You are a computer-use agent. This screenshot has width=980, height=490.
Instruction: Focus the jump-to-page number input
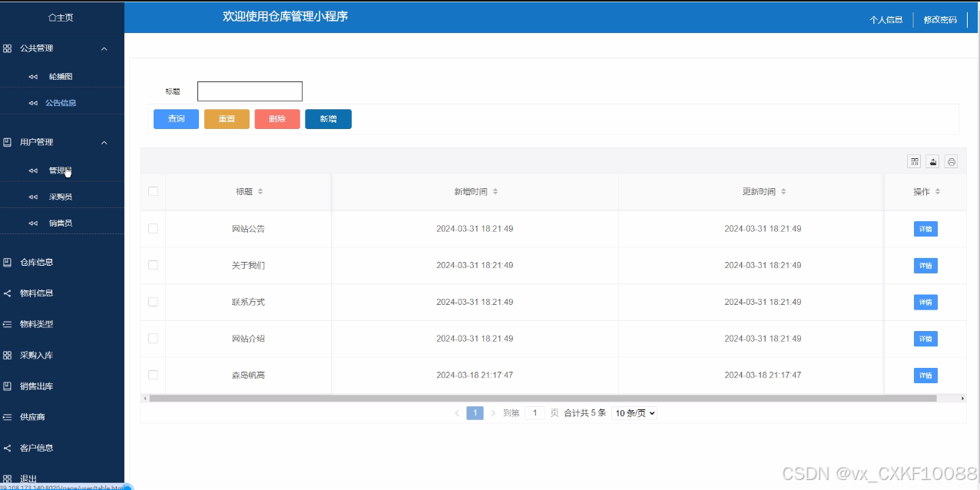pos(535,413)
